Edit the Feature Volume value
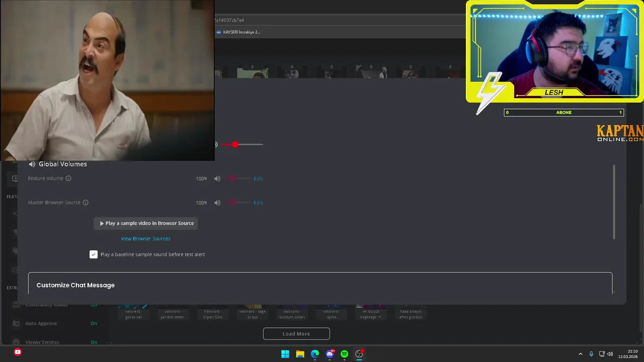The image size is (644, 362). (x=258, y=178)
